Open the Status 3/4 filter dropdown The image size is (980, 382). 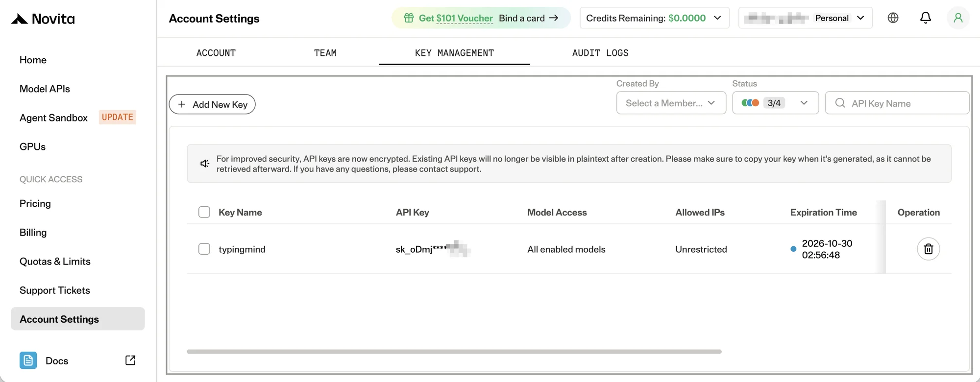[775, 103]
